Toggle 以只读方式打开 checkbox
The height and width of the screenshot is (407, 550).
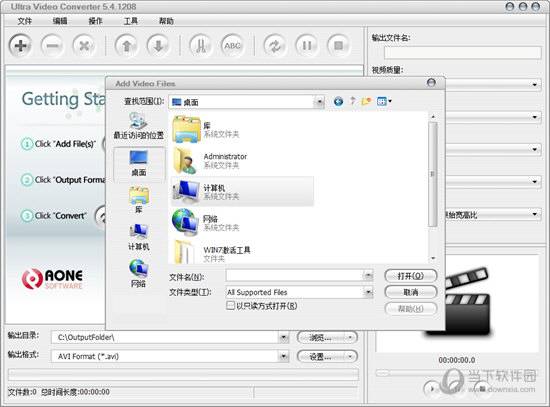[230, 306]
